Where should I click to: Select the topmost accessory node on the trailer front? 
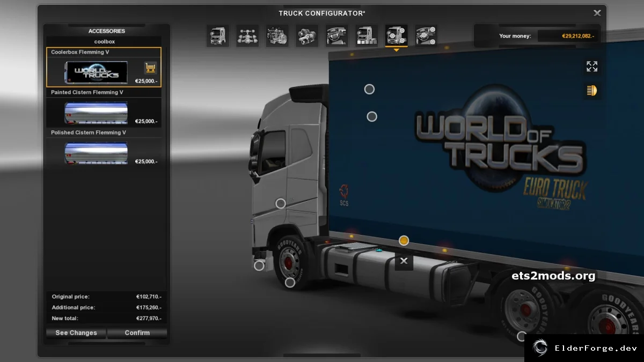(369, 89)
